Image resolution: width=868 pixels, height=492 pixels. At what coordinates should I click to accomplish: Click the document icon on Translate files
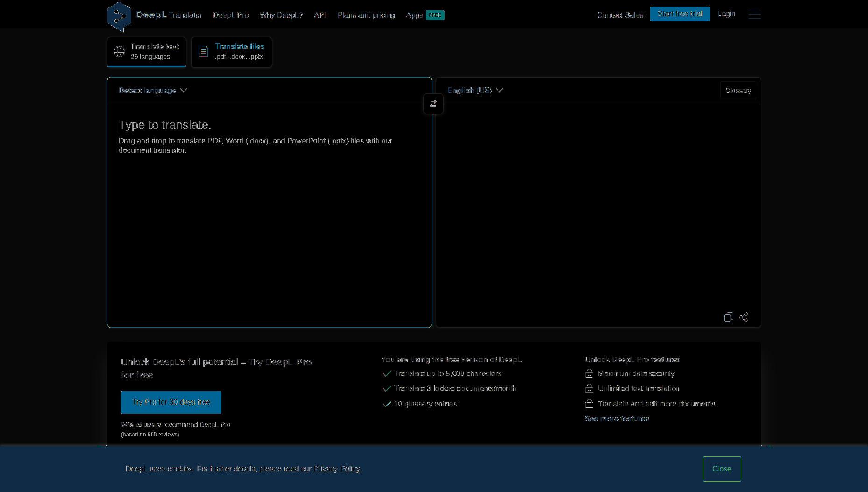click(x=203, y=51)
